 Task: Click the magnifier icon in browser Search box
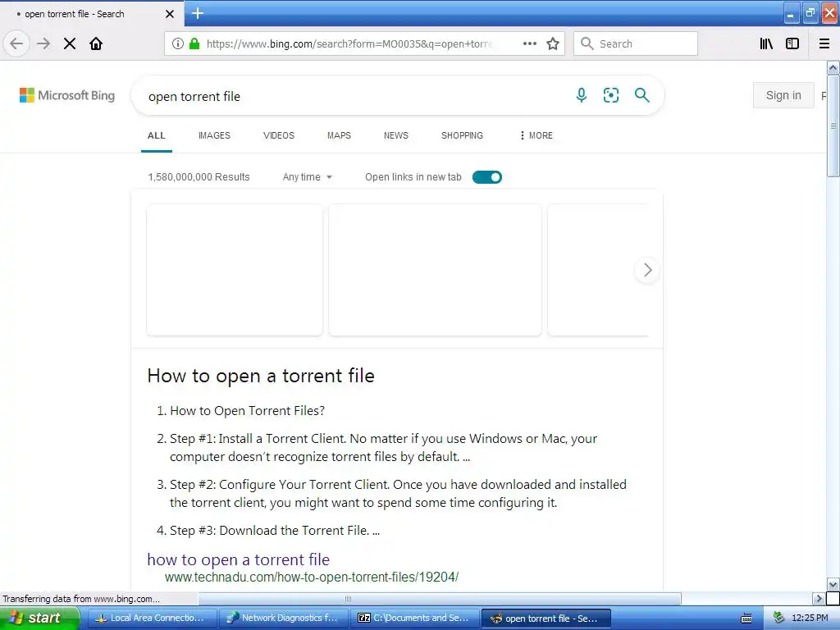pos(587,43)
